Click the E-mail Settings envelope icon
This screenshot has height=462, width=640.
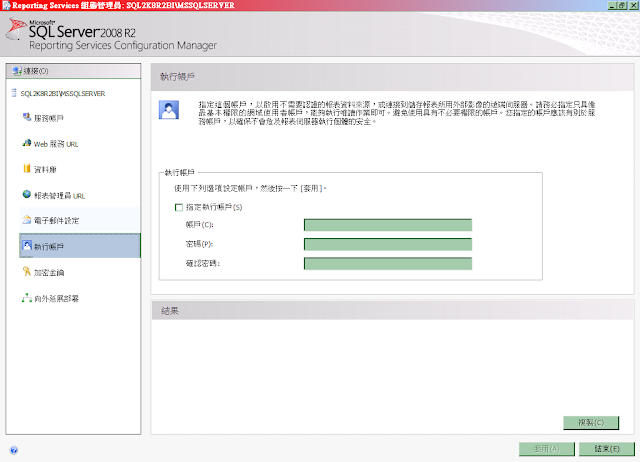pos(27,220)
